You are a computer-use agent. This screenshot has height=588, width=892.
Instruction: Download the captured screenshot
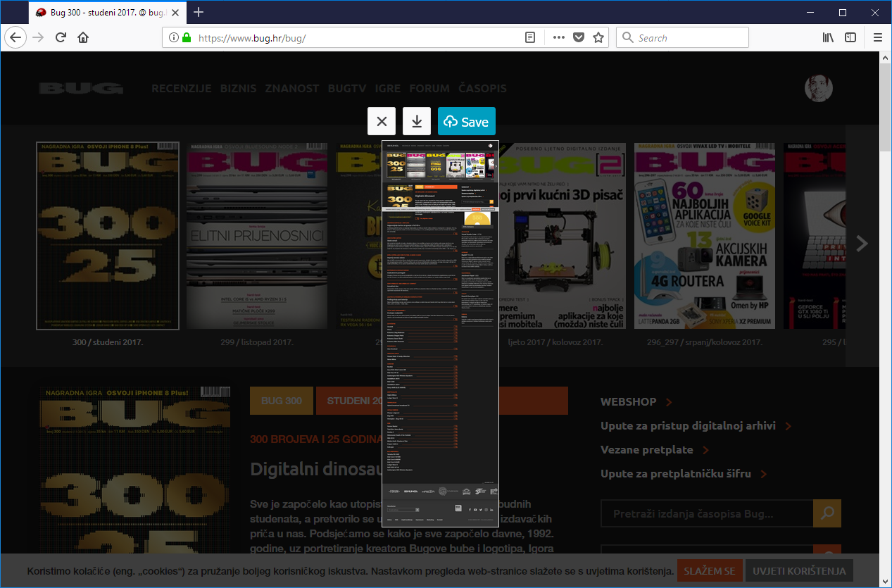point(417,121)
